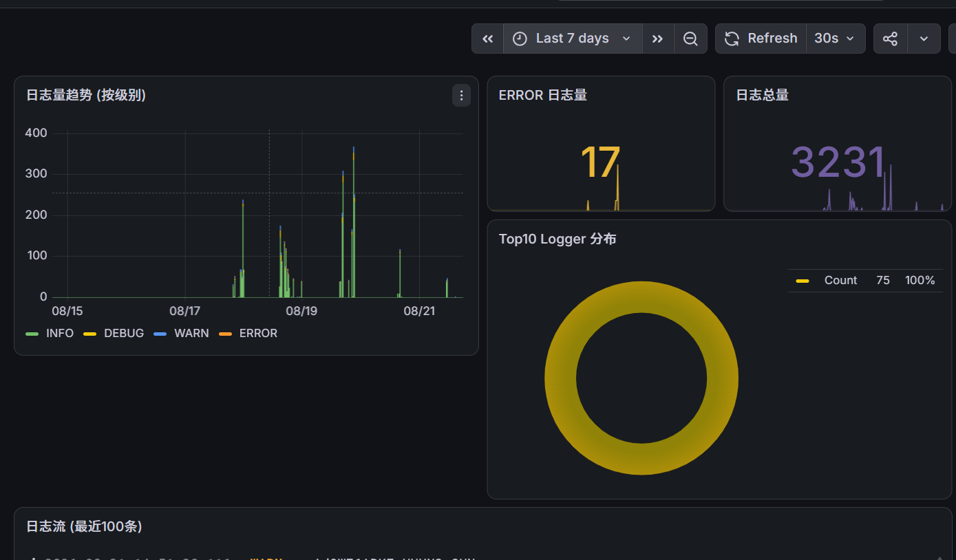Click the 日志量趋势 (按级别) panel title

coord(86,95)
